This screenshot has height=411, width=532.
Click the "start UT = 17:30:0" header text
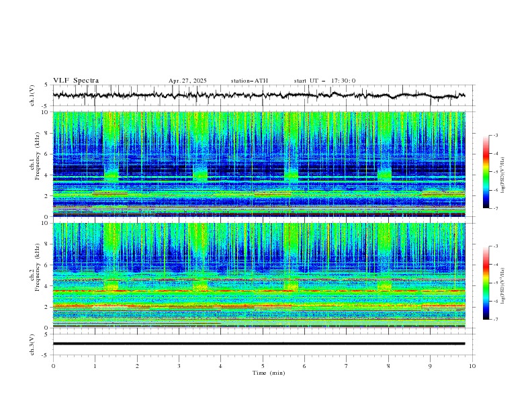[x=324, y=81]
